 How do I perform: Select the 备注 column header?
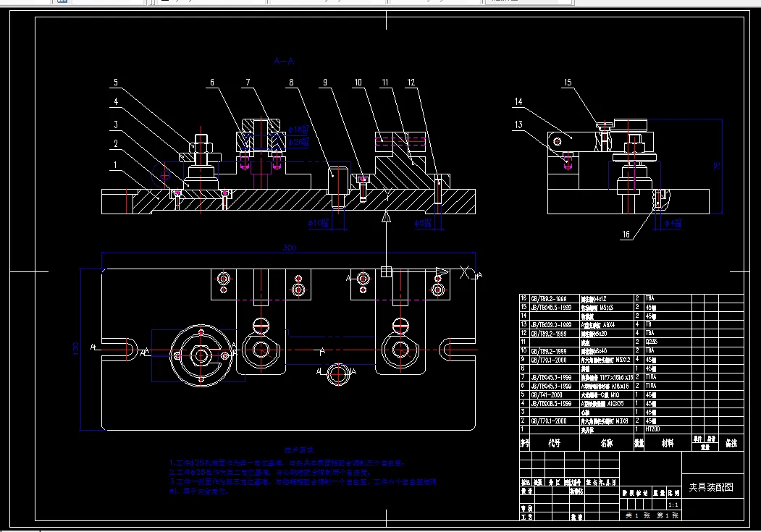[731, 443]
